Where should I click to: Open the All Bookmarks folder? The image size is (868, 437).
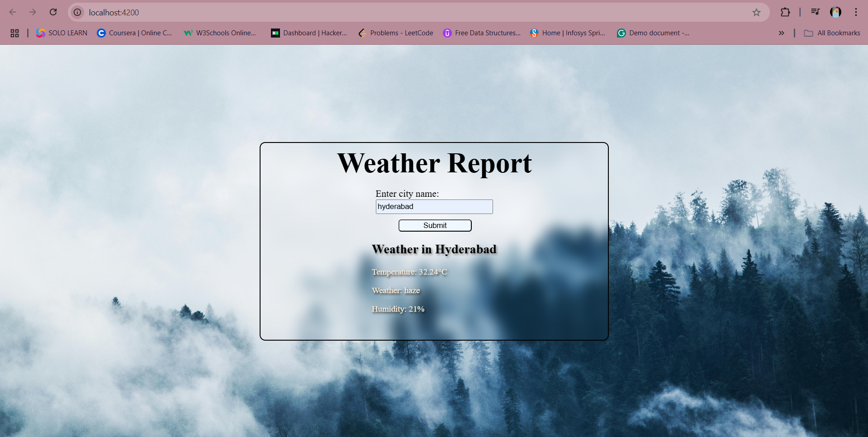[832, 33]
